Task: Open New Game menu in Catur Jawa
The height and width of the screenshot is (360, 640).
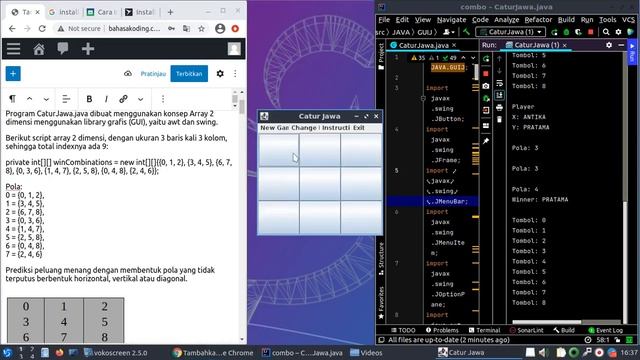Action: pyautogui.click(x=274, y=128)
